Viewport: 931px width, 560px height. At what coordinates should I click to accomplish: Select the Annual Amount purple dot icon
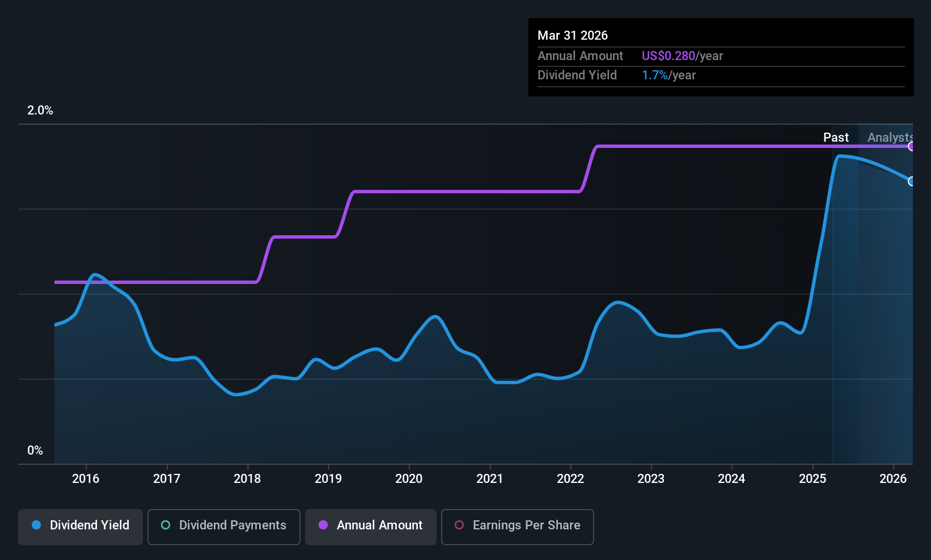[323, 525]
